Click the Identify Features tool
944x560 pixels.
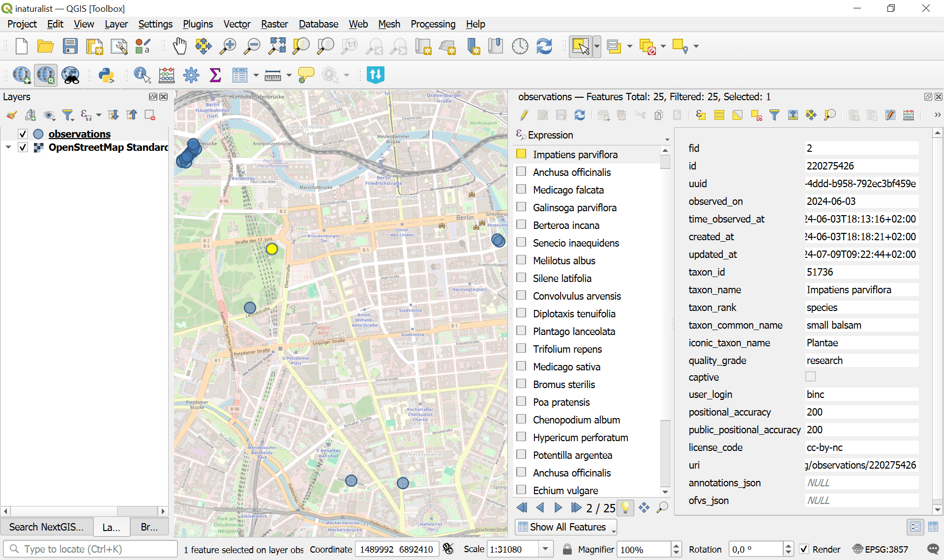click(142, 75)
